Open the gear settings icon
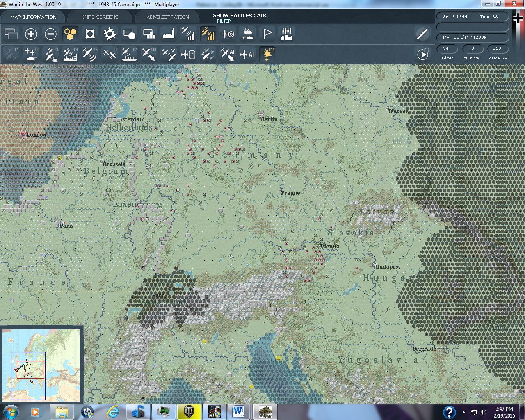The width and height of the screenshot is (525, 420). click(110, 34)
